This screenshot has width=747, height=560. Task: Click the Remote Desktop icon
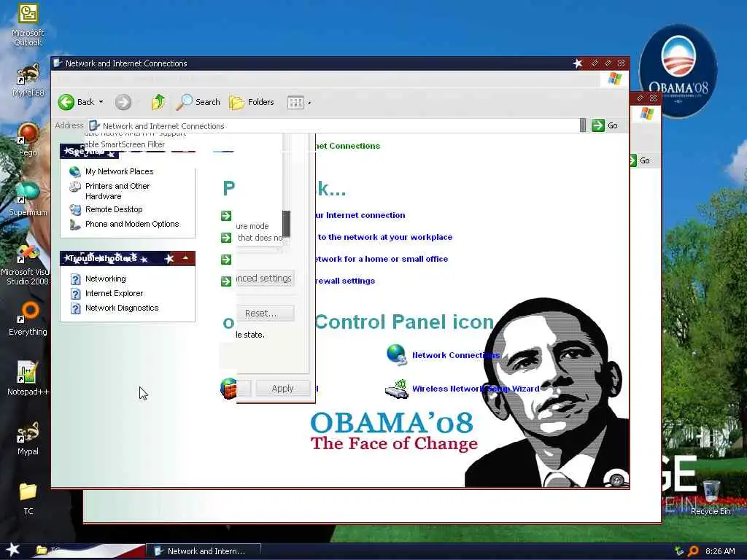(x=75, y=209)
